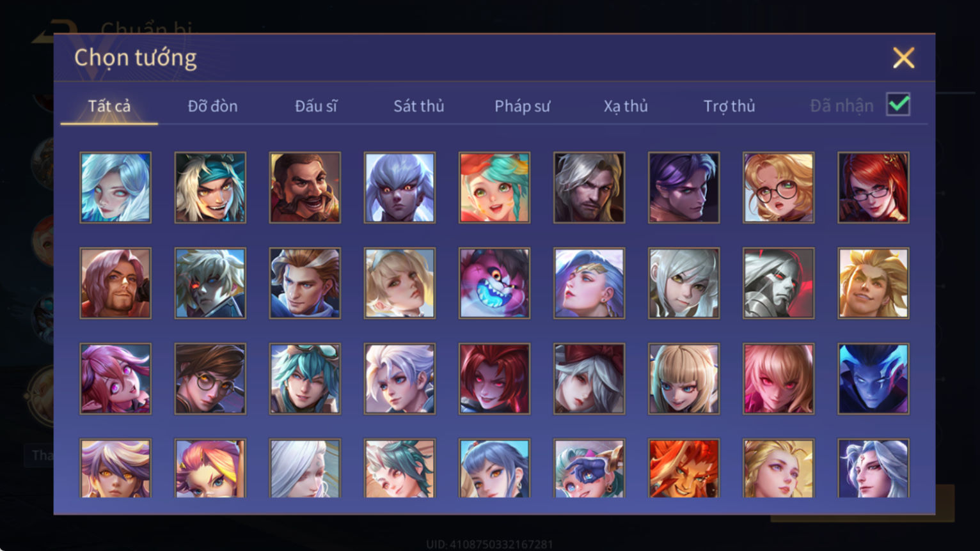980x551 pixels.
Task: Switch to the Trợ thủ tab
Action: (x=729, y=106)
